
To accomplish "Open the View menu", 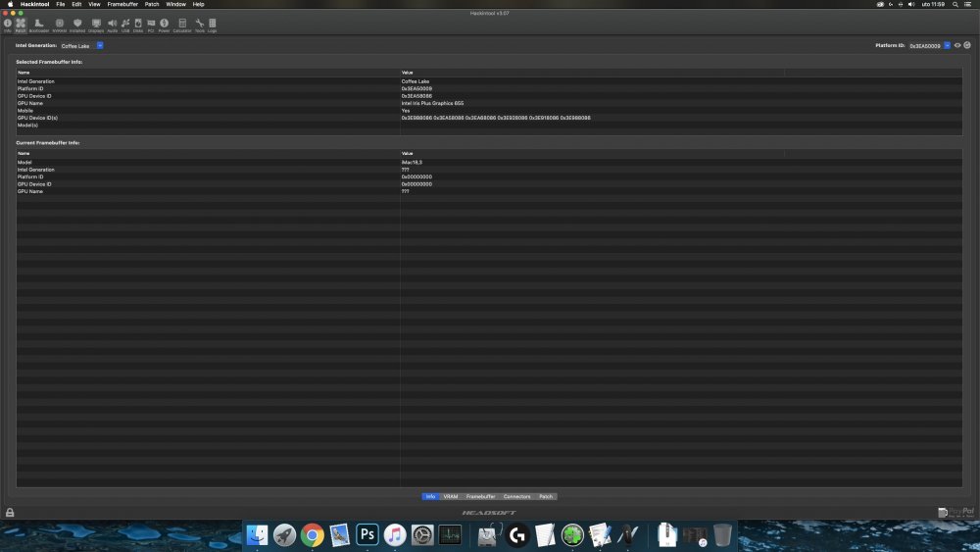I will coord(94,4).
